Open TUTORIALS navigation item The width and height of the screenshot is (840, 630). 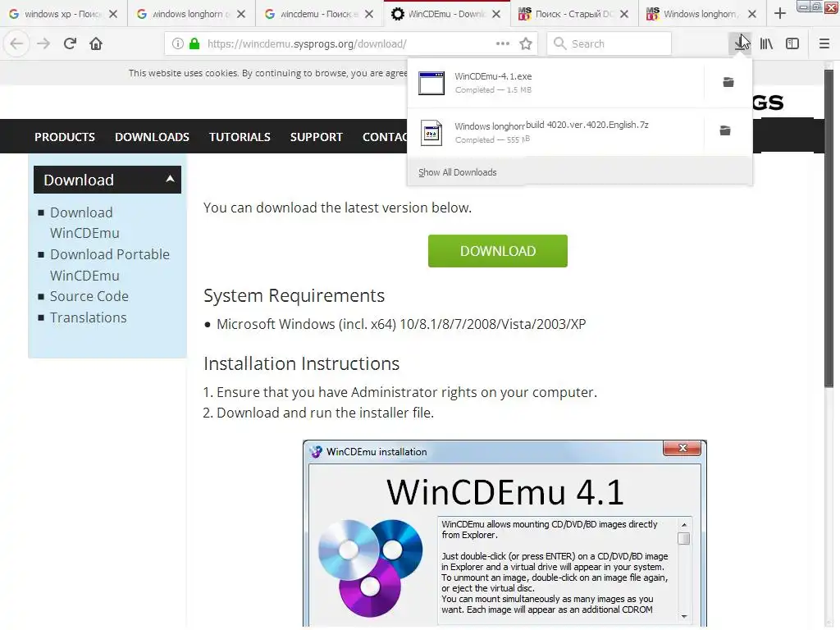click(240, 137)
